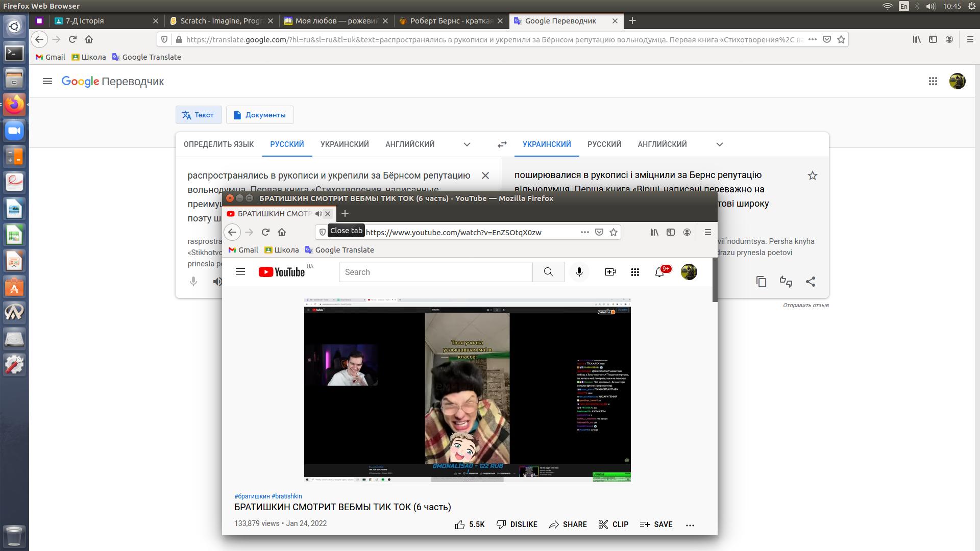Select the Документы tab
The image size is (980, 551).
[x=260, y=115]
